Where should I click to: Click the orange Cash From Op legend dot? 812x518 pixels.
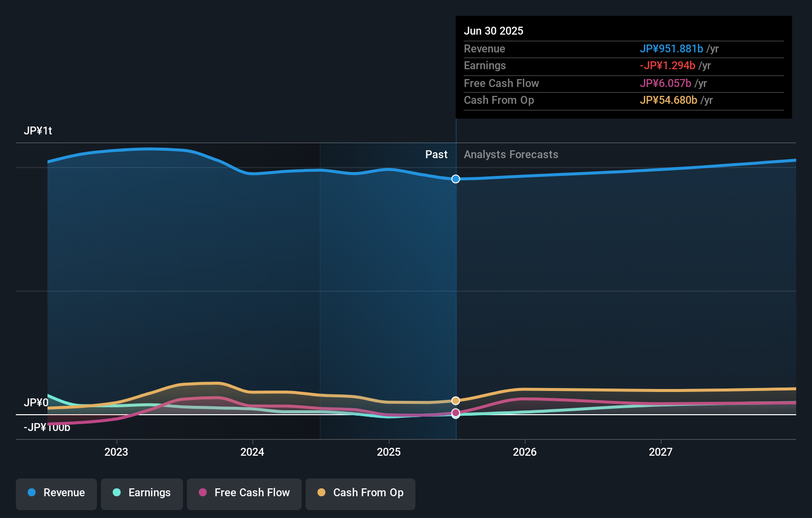tap(321, 493)
